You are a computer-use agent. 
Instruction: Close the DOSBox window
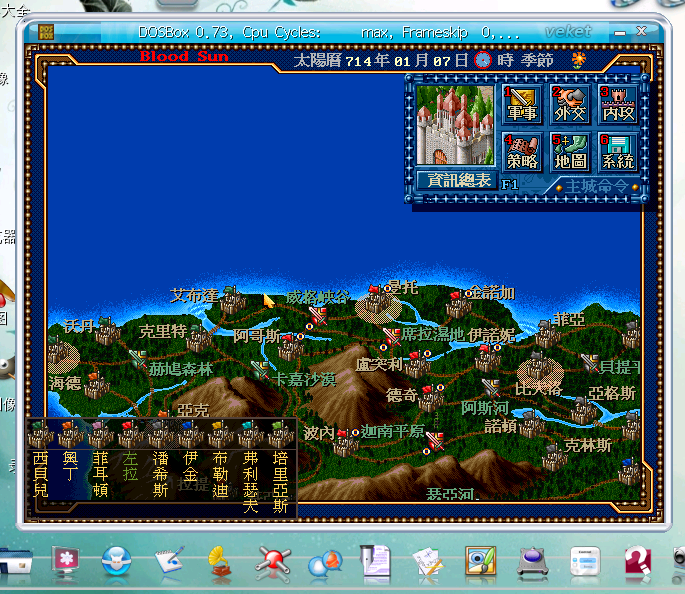point(641,31)
